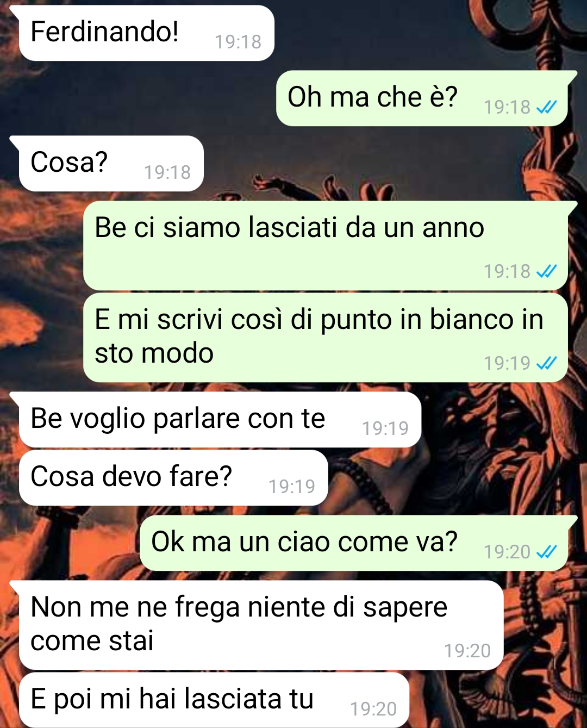Tap the 'Cosa devo fare?' bubble

tap(173, 478)
